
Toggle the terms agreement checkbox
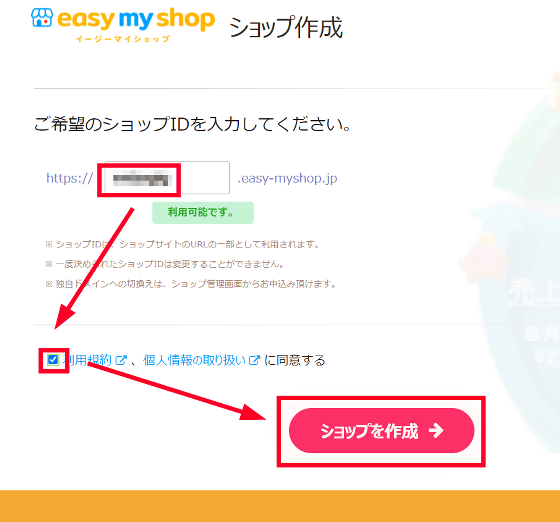click(x=53, y=360)
